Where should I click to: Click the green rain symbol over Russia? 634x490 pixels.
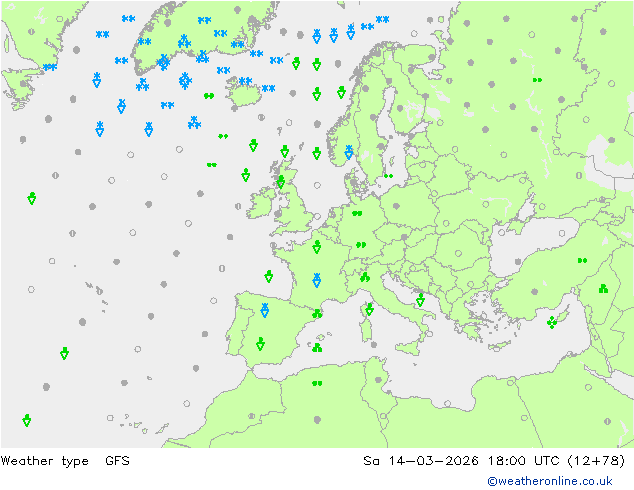[x=537, y=80]
